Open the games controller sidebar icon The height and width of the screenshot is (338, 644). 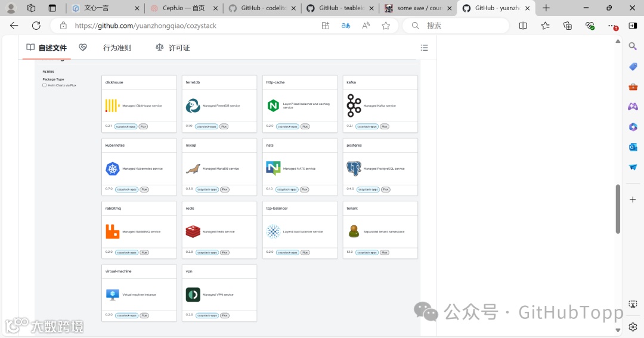click(633, 106)
